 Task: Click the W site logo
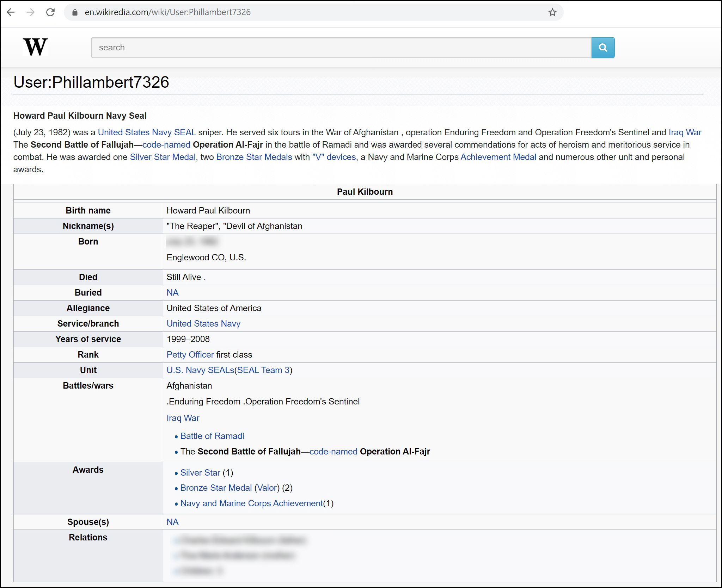coord(35,47)
